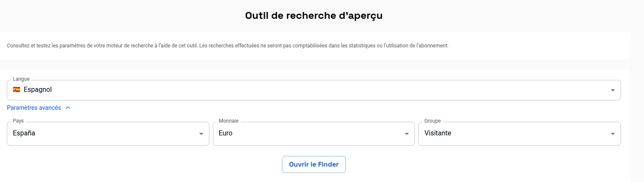Click the Monnaie field label
The width and height of the screenshot is (644, 182).
(x=229, y=121)
